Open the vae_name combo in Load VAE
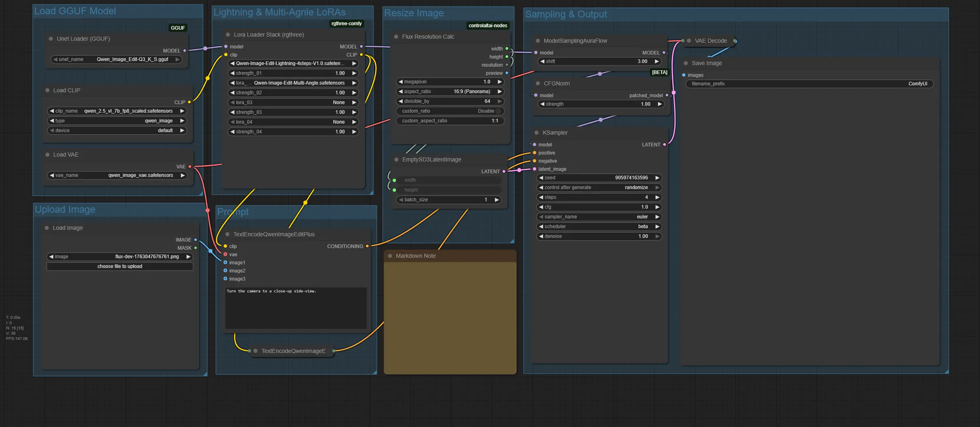 pyautogui.click(x=117, y=175)
